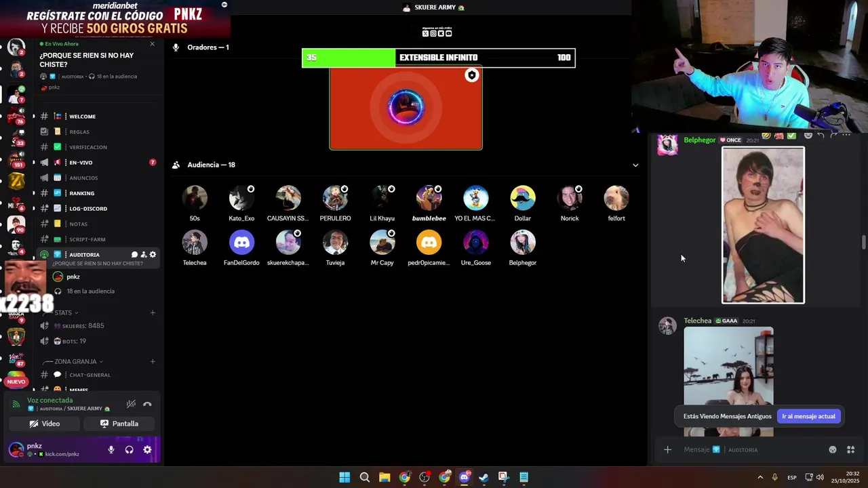Open the VERIFICACION channel
The height and width of the screenshot is (488, 868).
click(97, 147)
